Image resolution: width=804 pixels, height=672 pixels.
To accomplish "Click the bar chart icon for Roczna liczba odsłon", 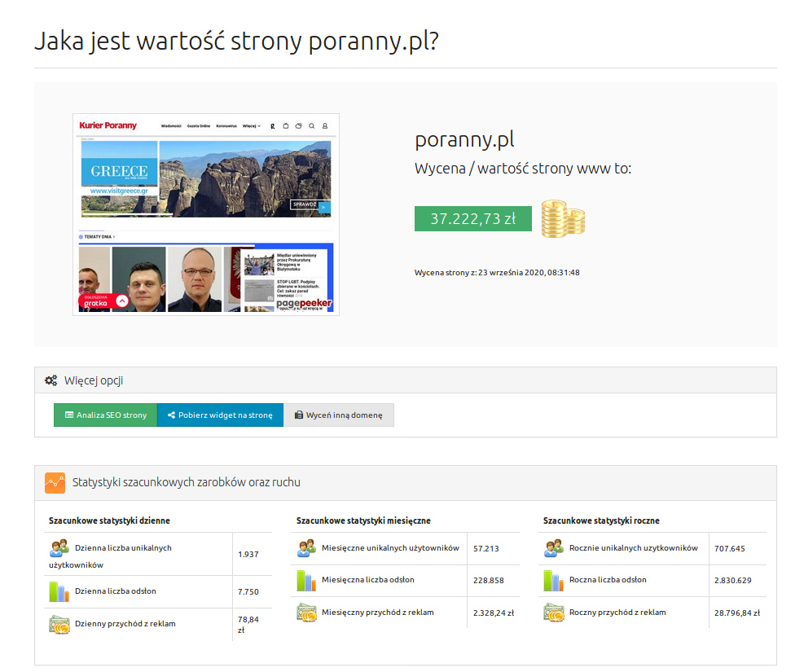I will coord(554,580).
